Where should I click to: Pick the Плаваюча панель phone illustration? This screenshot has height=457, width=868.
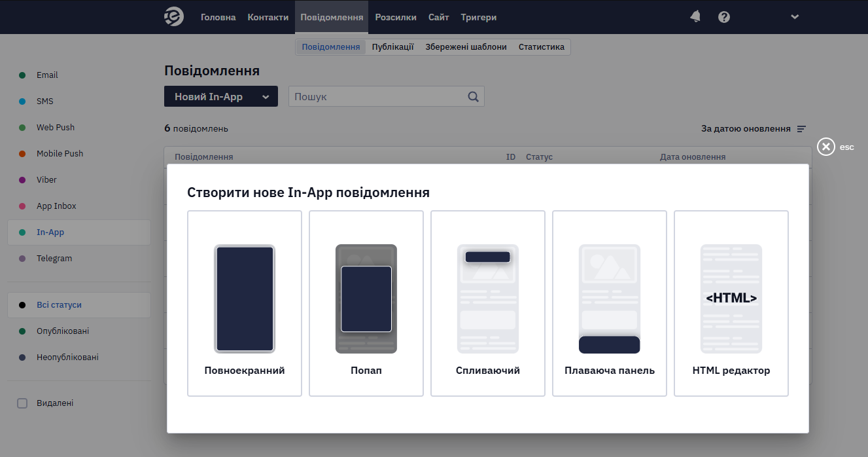610,299
